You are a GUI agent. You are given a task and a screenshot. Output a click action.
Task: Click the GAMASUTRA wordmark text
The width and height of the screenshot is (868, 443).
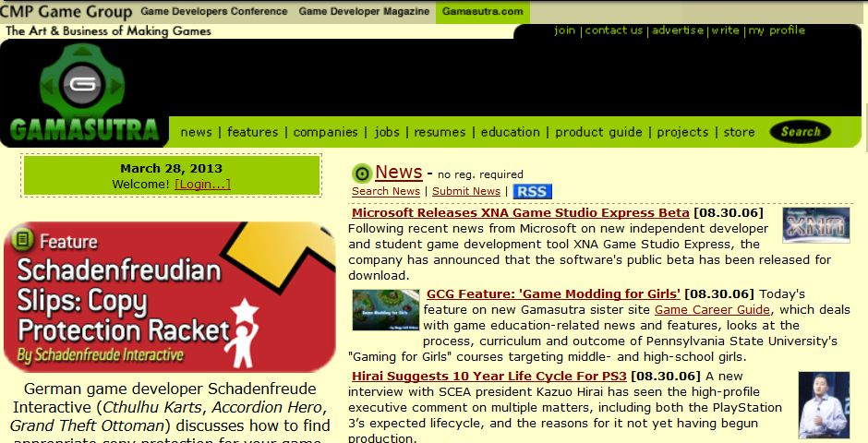pyautogui.click(x=84, y=130)
